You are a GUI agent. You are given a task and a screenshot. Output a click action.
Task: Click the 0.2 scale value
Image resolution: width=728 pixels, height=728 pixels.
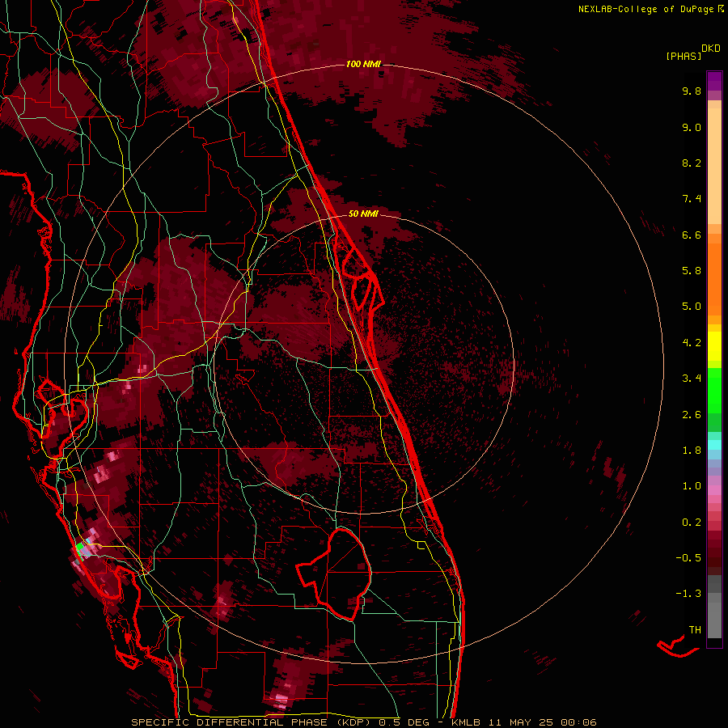tap(692, 523)
